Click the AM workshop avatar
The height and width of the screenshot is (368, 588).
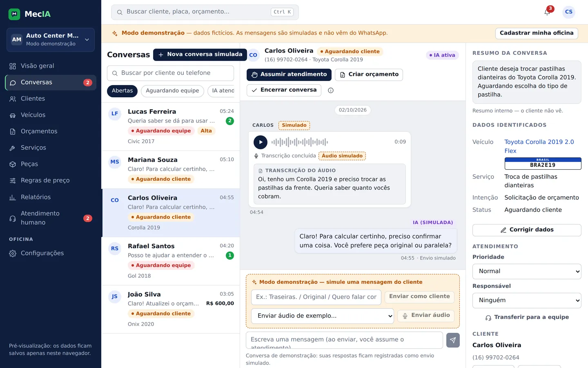(x=17, y=40)
